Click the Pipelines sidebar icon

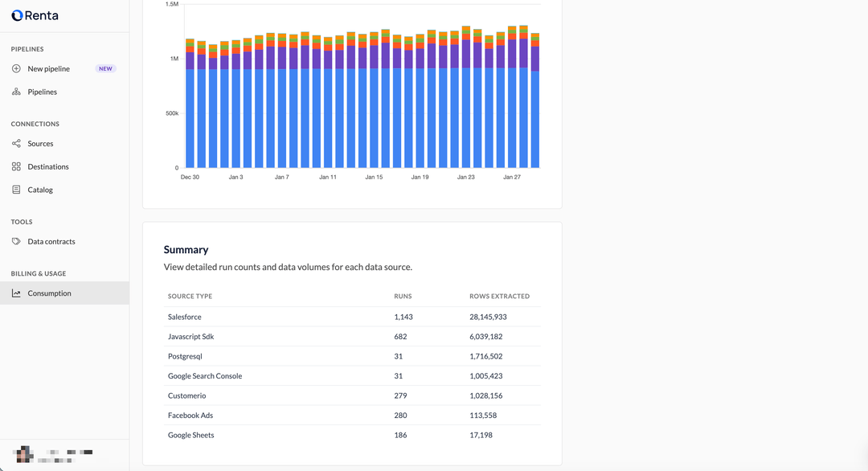click(16, 92)
